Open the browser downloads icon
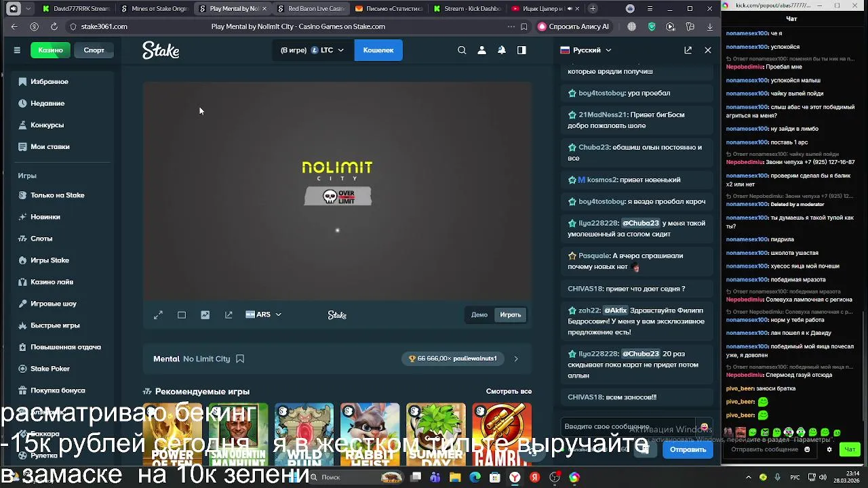The width and height of the screenshot is (868, 488). coord(710,26)
